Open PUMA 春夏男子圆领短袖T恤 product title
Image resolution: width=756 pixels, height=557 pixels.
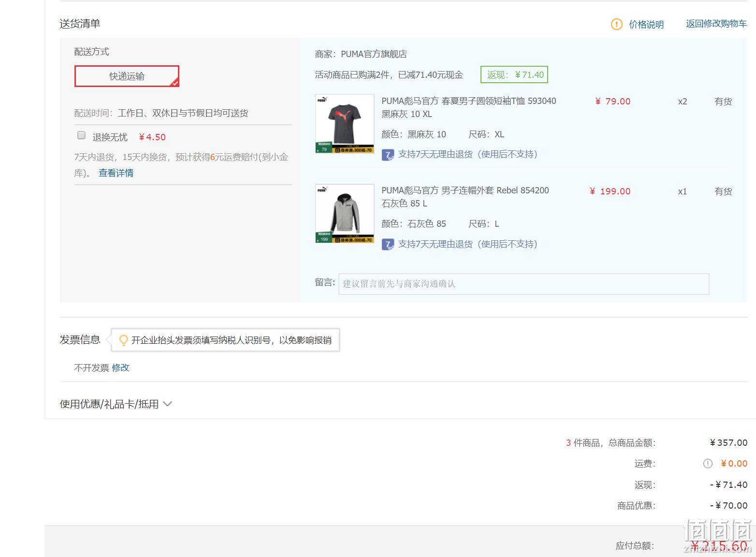pyautogui.click(x=469, y=107)
